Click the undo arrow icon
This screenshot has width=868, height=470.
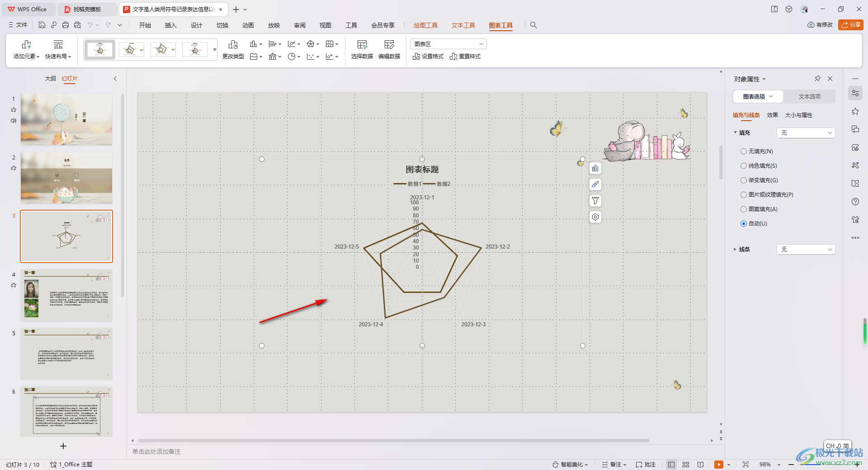[x=90, y=25]
